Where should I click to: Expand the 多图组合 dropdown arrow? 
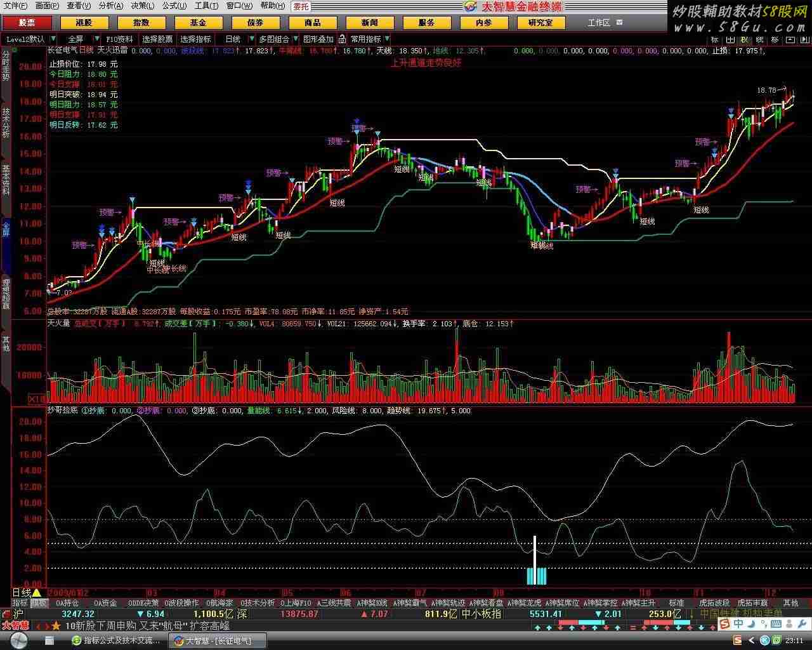pyautogui.click(x=296, y=39)
